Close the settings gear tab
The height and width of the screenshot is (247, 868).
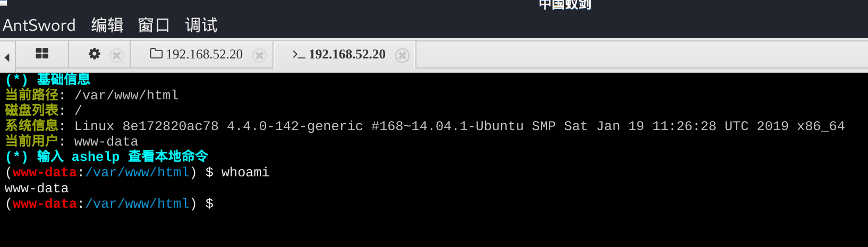116,55
